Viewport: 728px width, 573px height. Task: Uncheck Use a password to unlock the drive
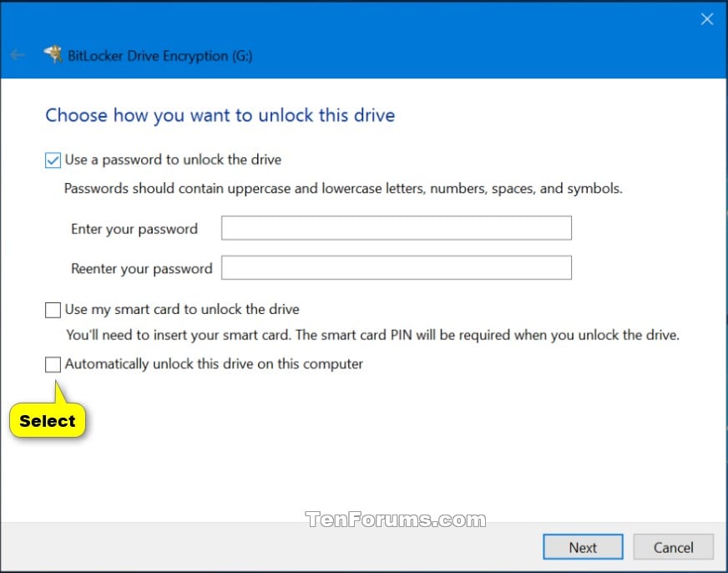pos(53,160)
